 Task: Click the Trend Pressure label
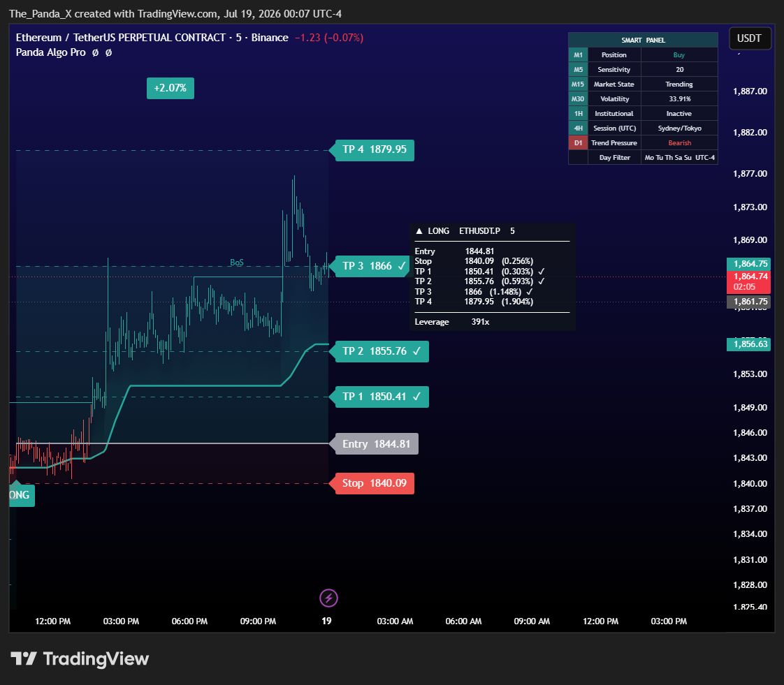[614, 143]
